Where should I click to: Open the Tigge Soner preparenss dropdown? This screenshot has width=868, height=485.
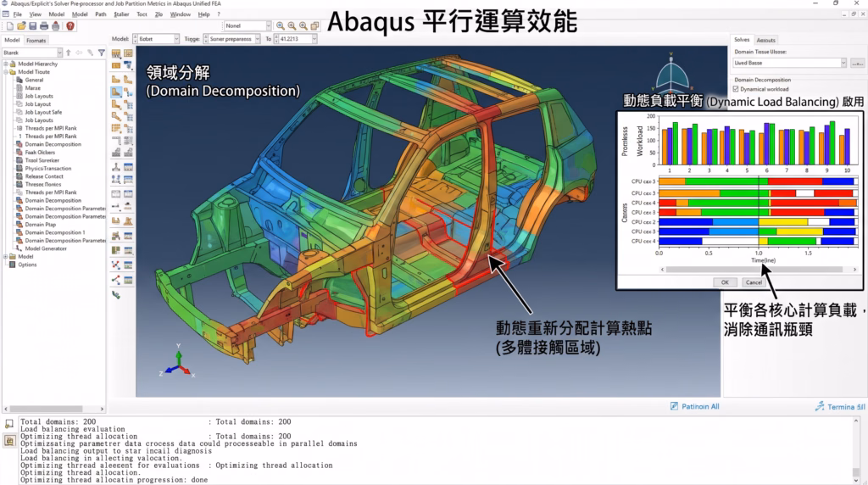point(231,39)
